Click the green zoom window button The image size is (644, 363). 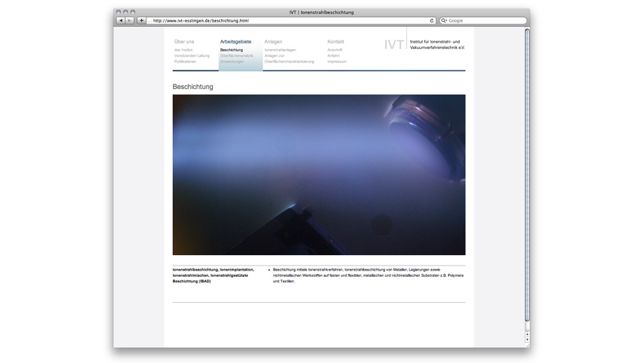coord(133,13)
